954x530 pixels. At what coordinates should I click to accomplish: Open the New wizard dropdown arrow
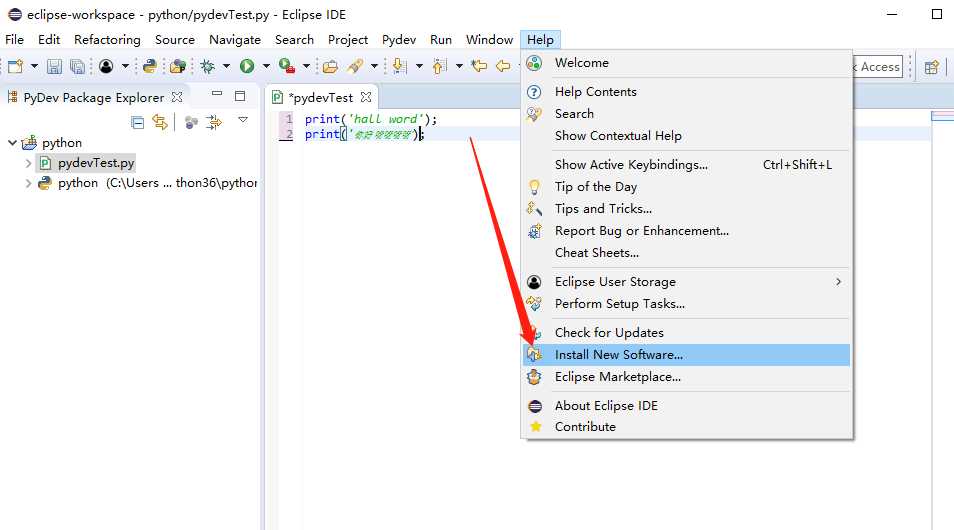(x=34, y=66)
